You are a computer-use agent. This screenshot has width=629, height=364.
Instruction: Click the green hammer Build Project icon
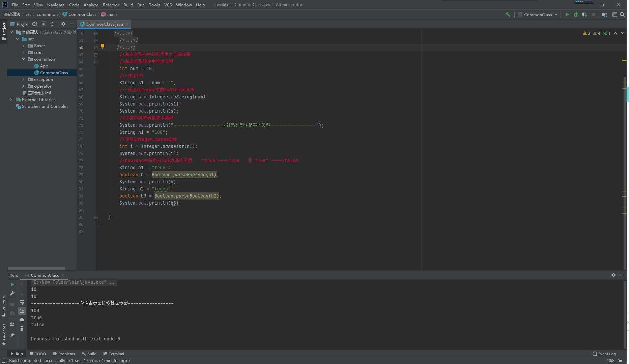tap(508, 14)
